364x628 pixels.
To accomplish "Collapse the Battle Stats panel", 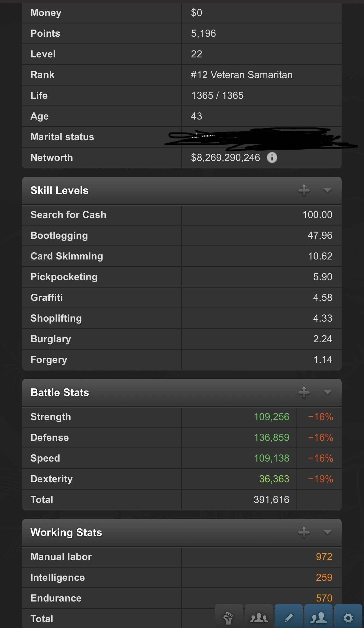I will coord(327,392).
